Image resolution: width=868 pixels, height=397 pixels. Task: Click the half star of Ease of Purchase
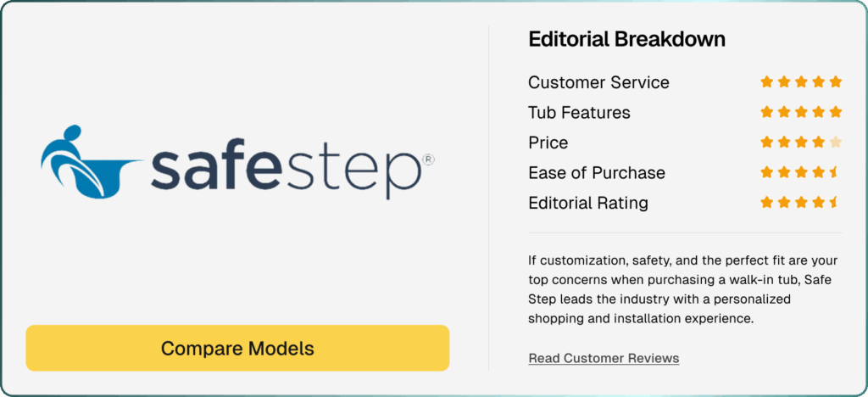coord(834,172)
